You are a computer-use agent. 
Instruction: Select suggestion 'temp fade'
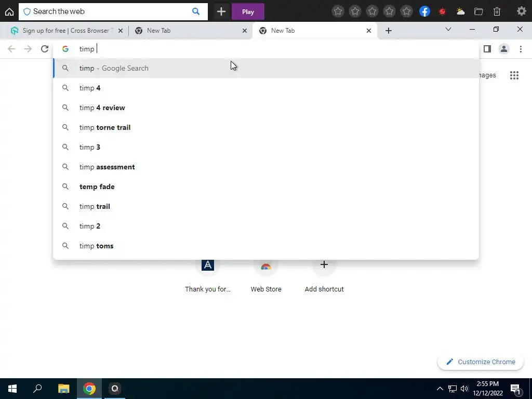266,187
